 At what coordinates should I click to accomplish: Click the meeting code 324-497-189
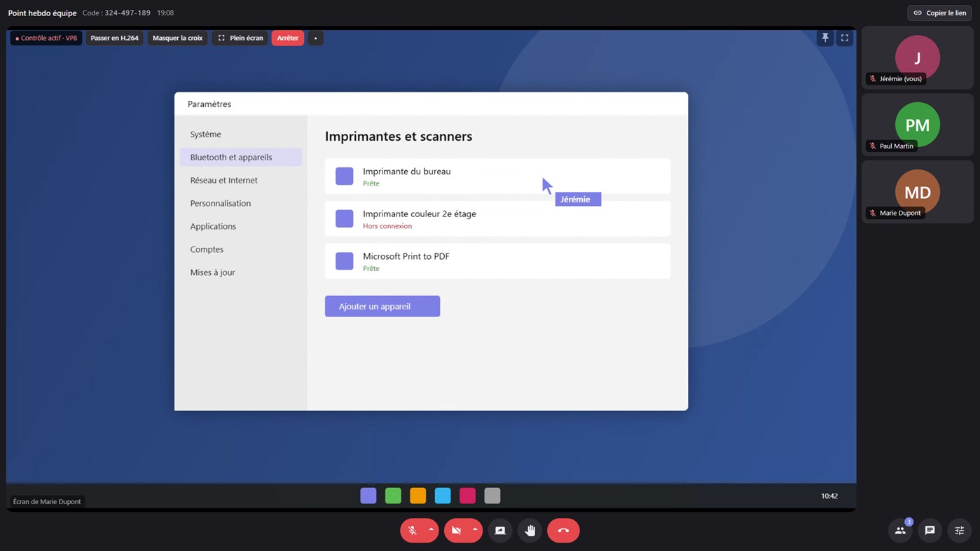point(127,13)
